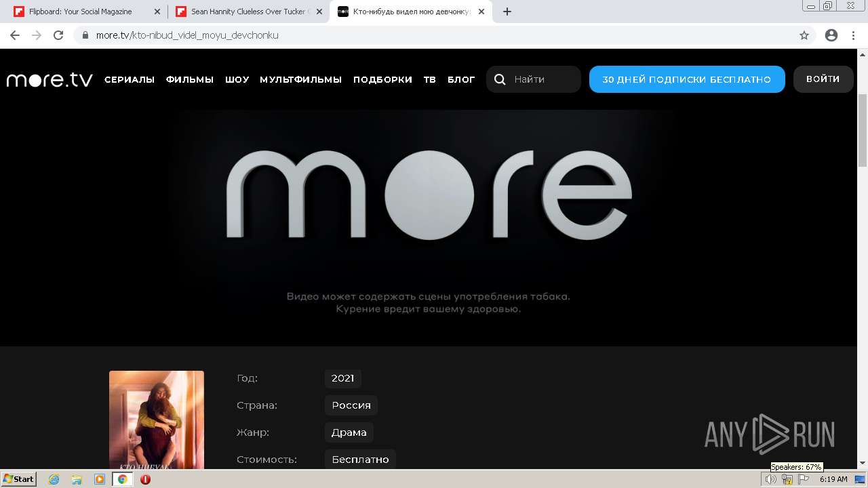This screenshot has height=488, width=868.
Task: Open Internet Explorer from the taskbar
Action: [x=54, y=479]
